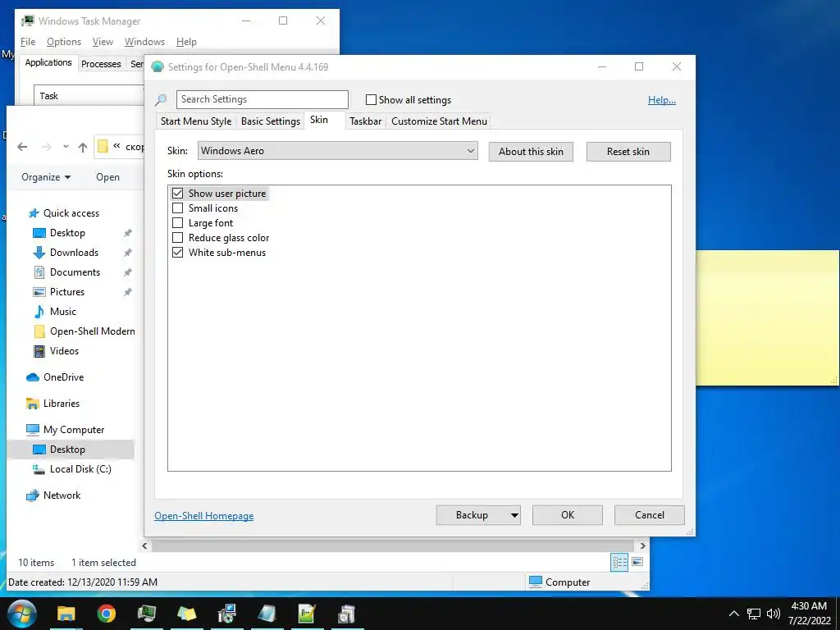Open View menu in Task Manager
This screenshot has height=630, width=840.
point(103,42)
